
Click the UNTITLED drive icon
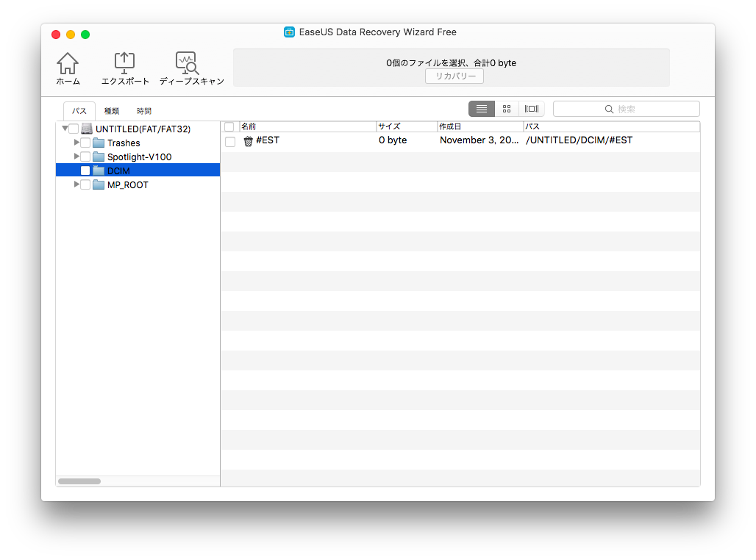click(x=87, y=129)
